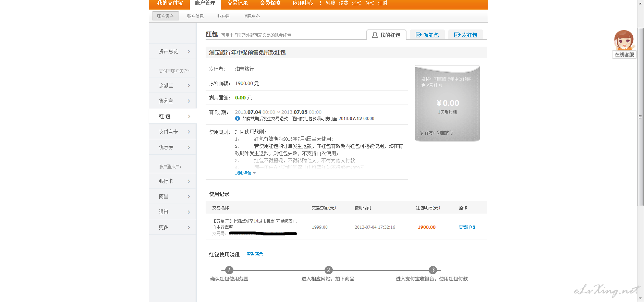Click the page vertical scrollbar thumb
Screen dimensions: 644x302
640,117
